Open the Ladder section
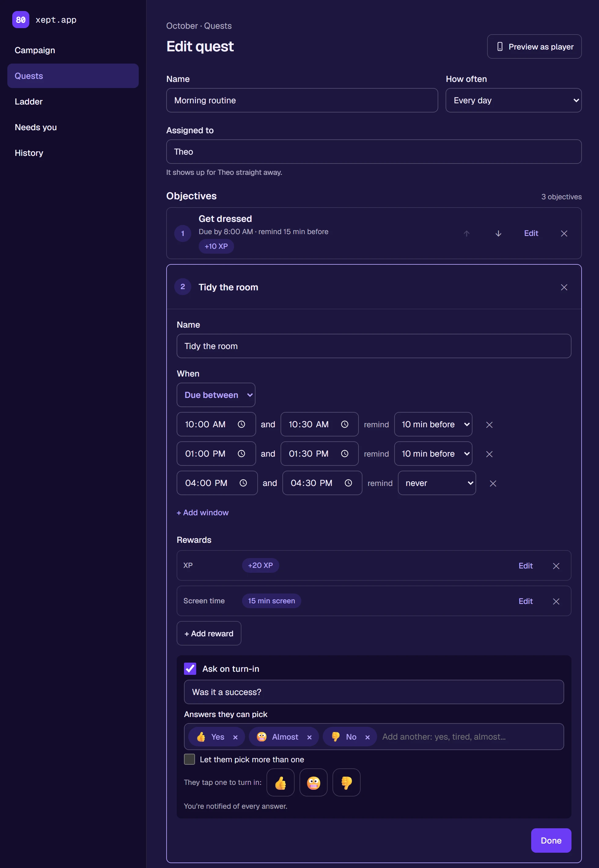This screenshot has height=868, width=599. [73, 102]
